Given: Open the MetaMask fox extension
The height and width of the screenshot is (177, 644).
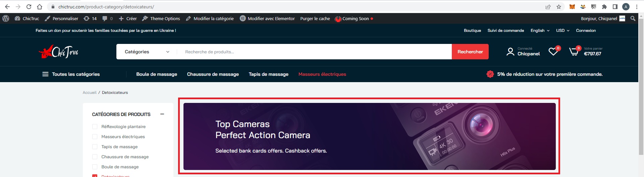Looking at the screenshot, I should tap(572, 7).
